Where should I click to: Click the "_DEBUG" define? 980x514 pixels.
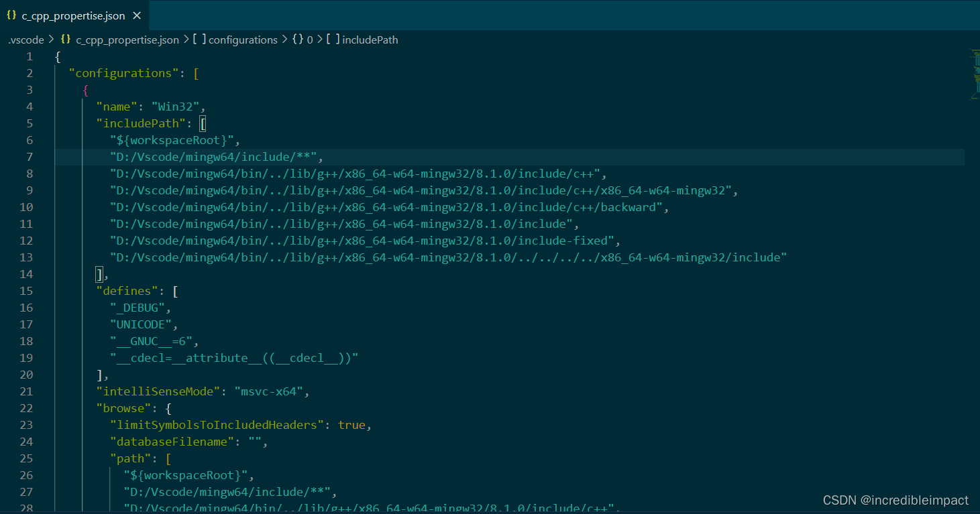point(137,308)
